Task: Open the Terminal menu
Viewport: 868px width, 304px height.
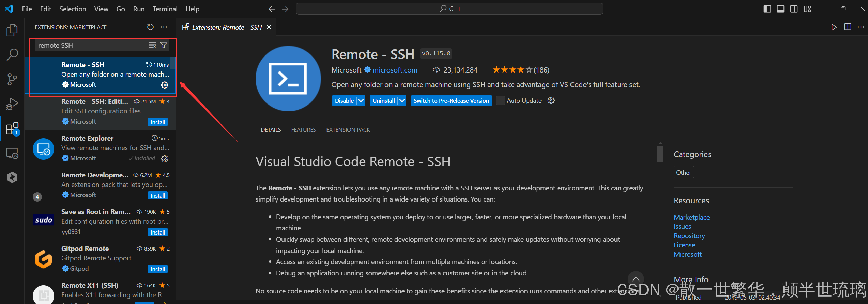Action: coord(165,9)
